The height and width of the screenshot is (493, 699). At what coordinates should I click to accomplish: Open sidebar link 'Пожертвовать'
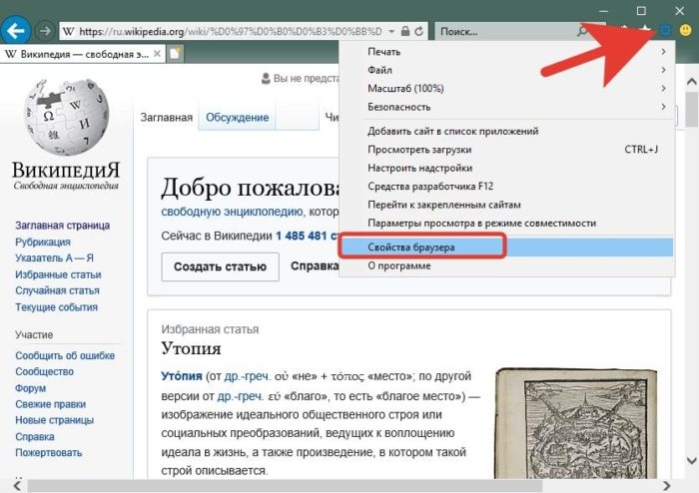pos(49,452)
